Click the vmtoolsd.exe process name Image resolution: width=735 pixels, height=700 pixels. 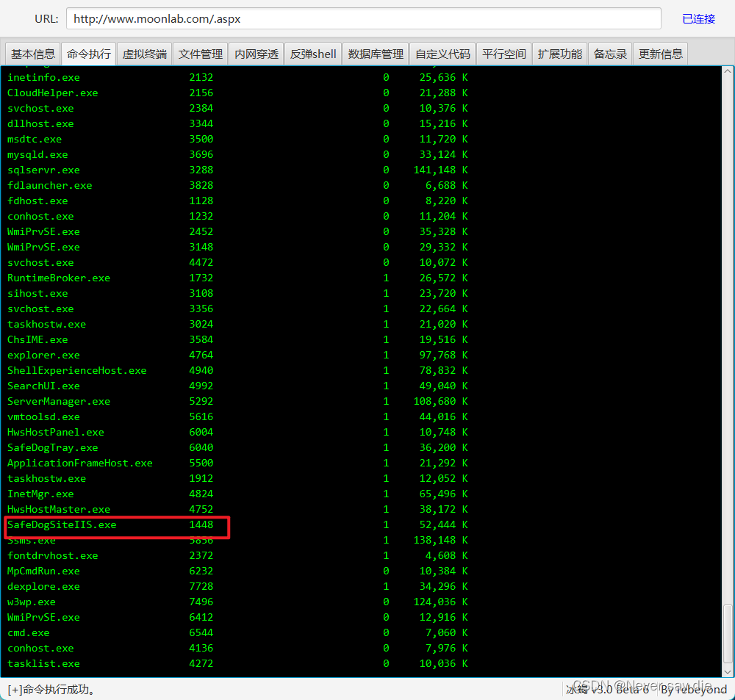point(43,417)
